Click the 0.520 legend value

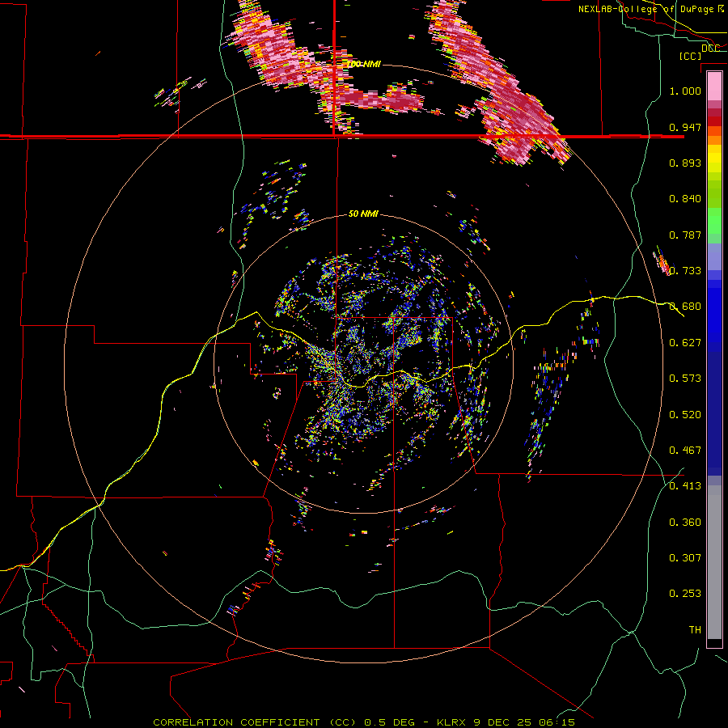[685, 415]
